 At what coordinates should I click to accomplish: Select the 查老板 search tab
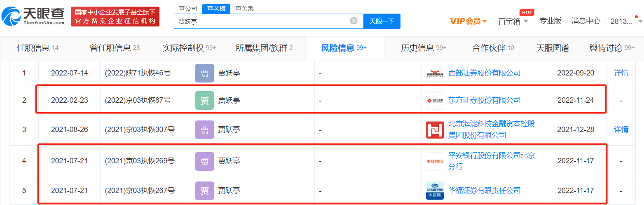(x=216, y=8)
